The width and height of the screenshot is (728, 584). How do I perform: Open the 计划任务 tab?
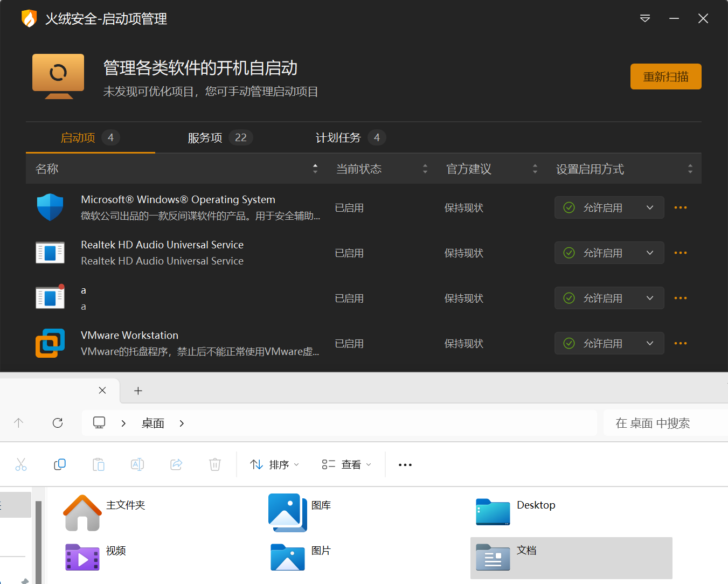point(350,138)
